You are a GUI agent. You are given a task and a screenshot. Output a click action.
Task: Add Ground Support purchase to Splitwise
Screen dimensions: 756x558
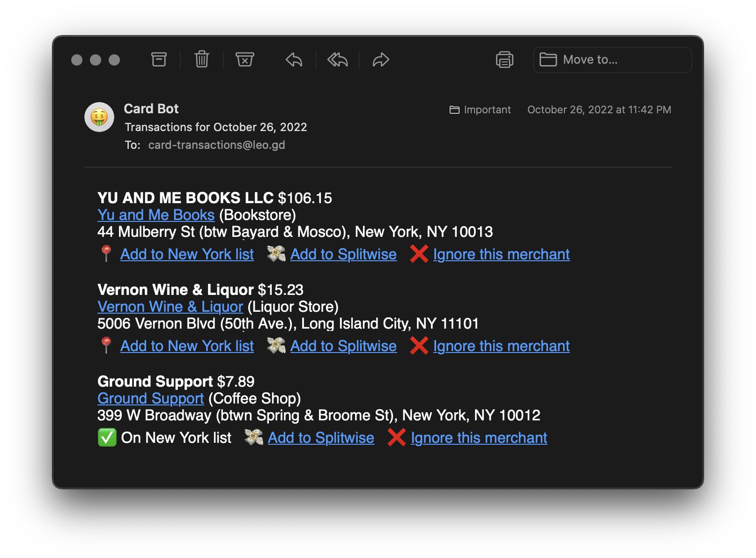tap(321, 438)
